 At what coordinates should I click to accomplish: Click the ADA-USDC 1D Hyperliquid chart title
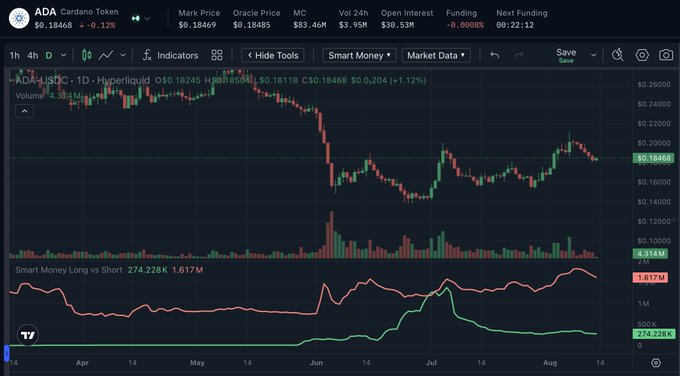82,80
